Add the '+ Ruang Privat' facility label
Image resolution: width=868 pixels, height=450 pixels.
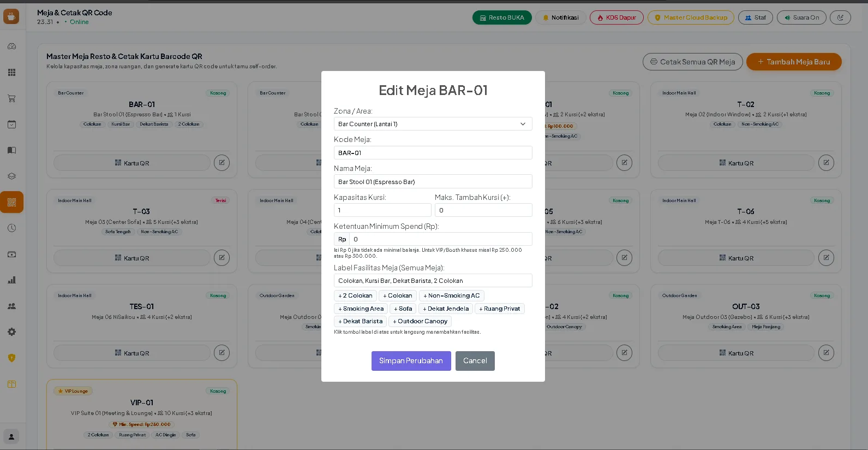(500, 309)
